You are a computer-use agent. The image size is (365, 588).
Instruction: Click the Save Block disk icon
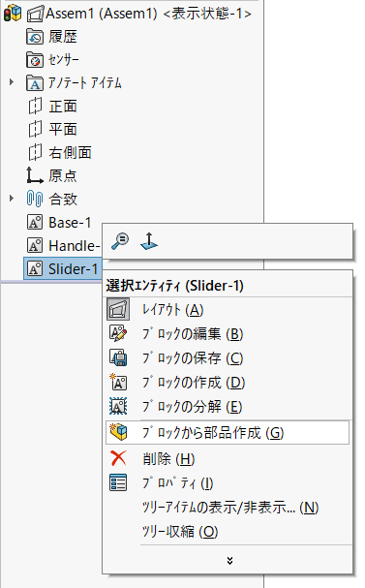pyautogui.click(x=118, y=357)
